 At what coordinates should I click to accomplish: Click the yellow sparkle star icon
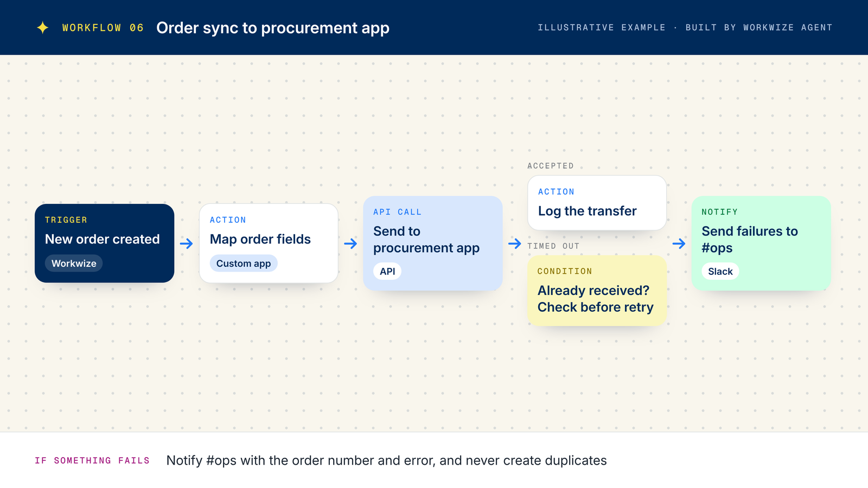(x=43, y=28)
